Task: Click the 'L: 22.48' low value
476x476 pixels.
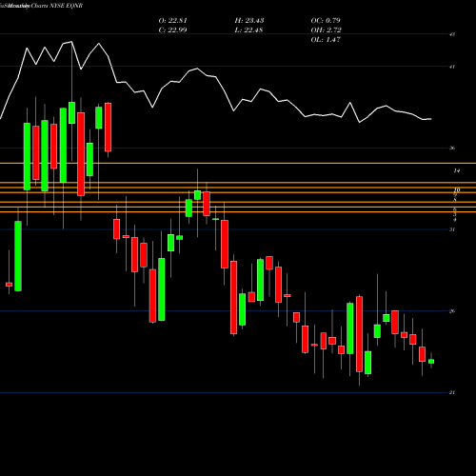Action: (248, 30)
